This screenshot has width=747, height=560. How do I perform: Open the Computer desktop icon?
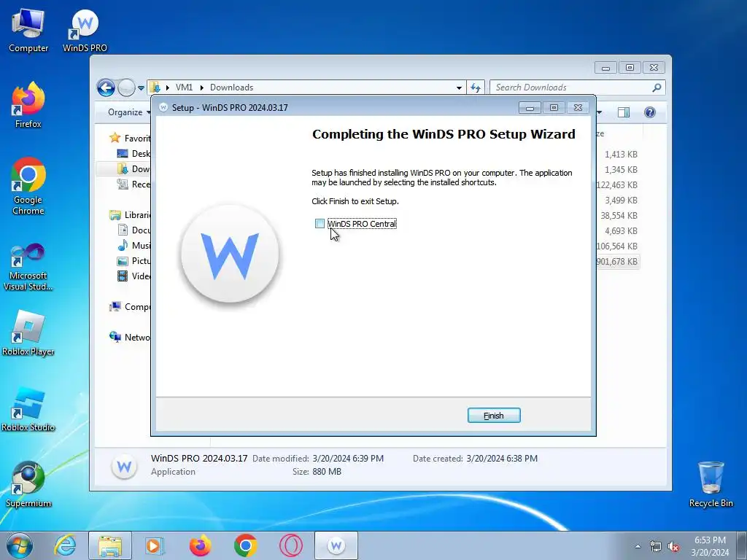tap(28, 31)
